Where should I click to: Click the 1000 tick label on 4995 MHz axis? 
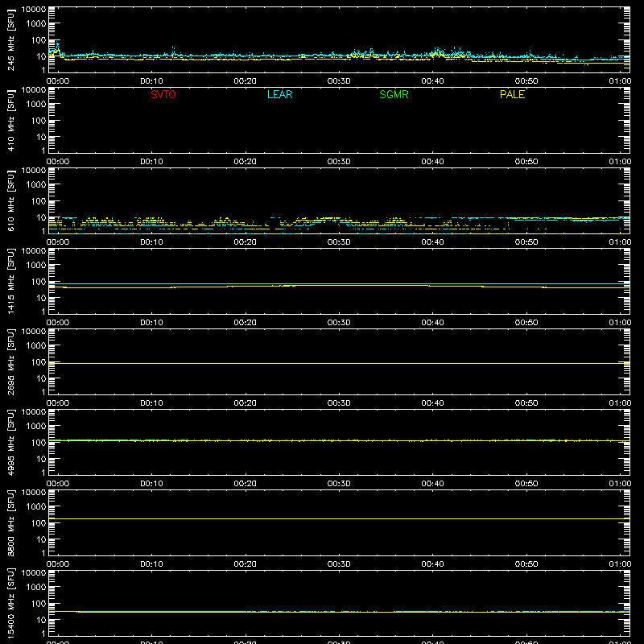36,427
